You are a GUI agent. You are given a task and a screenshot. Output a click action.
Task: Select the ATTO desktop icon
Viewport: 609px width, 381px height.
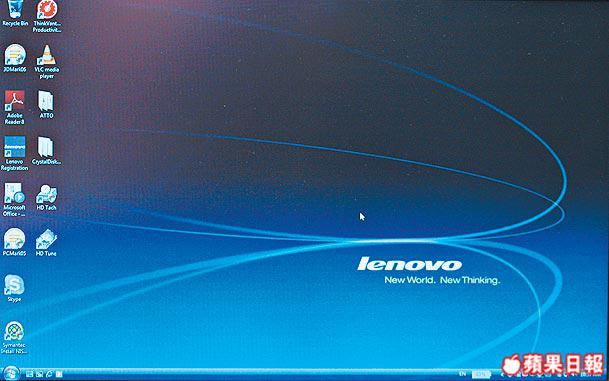pyautogui.click(x=46, y=104)
